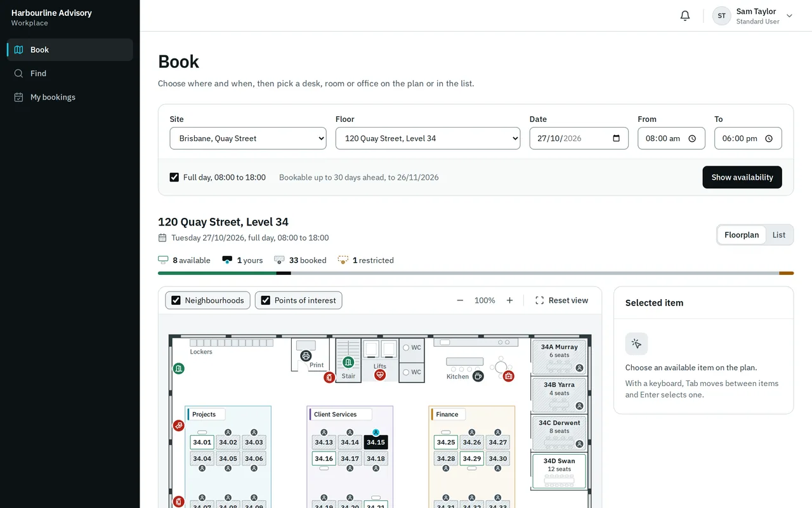The width and height of the screenshot is (812, 508).
Task: Click the Find magnifier icon in sidebar
Action: click(x=19, y=74)
